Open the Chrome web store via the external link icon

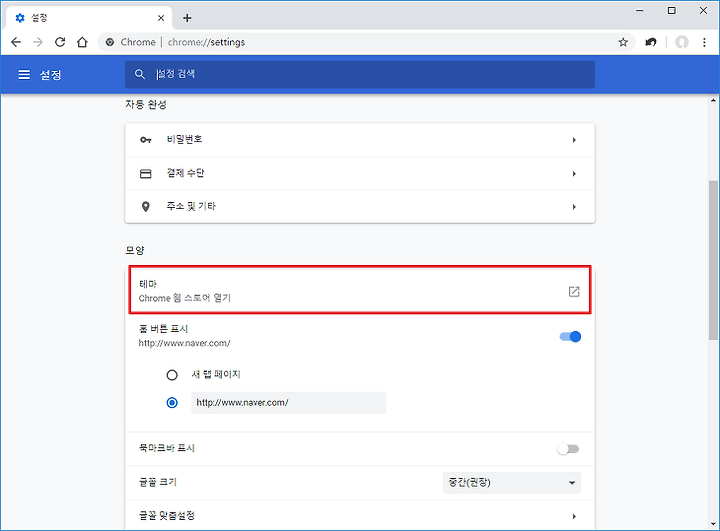click(574, 291)
